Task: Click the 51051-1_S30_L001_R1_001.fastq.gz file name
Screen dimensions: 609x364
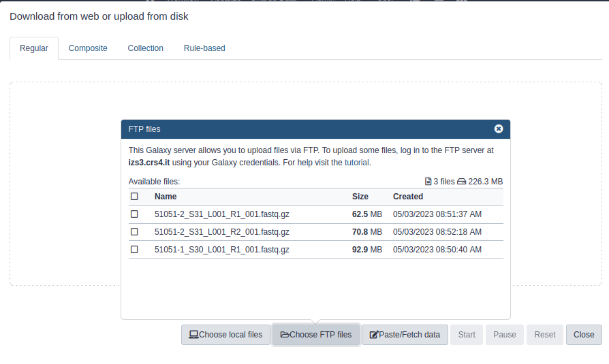Action: pyautogui.click(x=222, y=250)
